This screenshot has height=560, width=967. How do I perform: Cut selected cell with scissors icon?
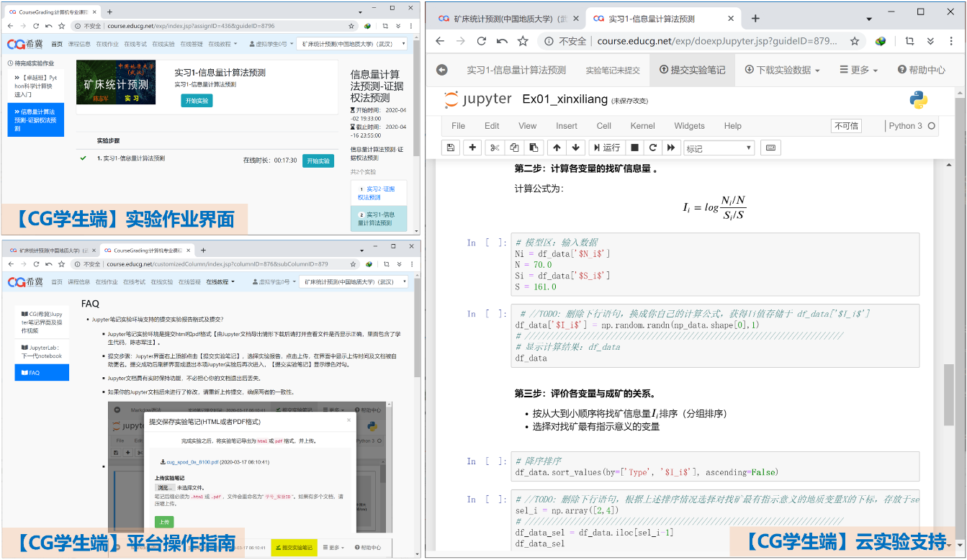(495, 148)
